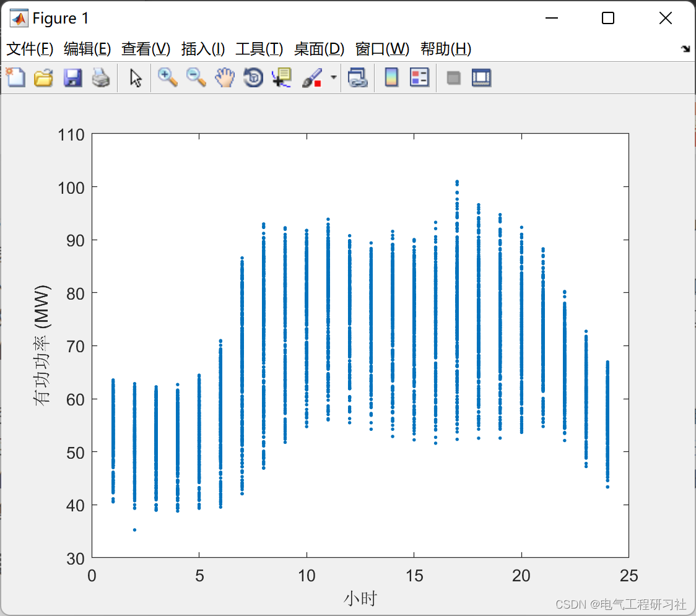Print the figure with the printer icon

click(101, 77)
